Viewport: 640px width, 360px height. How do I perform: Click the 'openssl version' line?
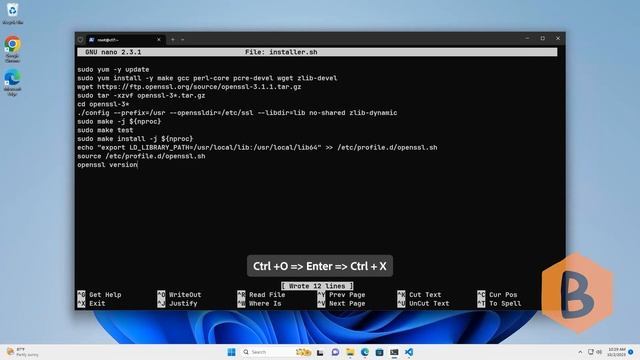(107, 165)
